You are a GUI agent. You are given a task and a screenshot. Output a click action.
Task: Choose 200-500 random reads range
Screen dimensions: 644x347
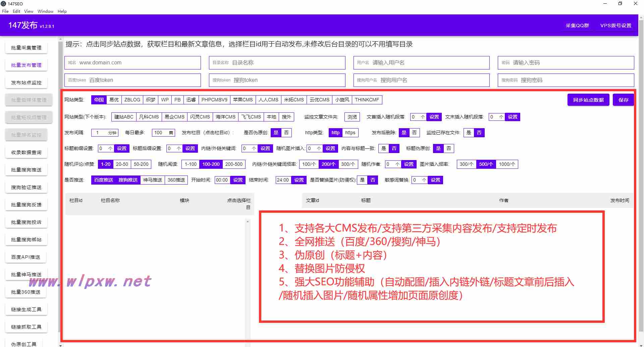pyautogui.click(x=234, y=164)
